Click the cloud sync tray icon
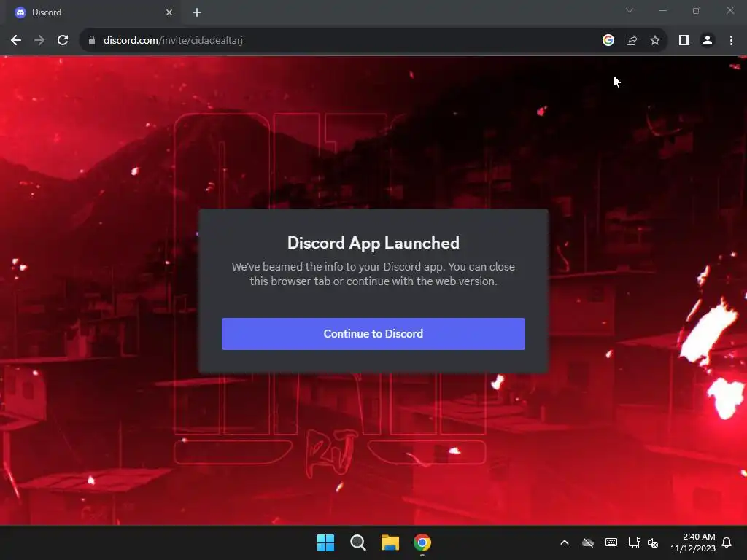This screenshot has width=747, height=560. click(x=588, y=542)
